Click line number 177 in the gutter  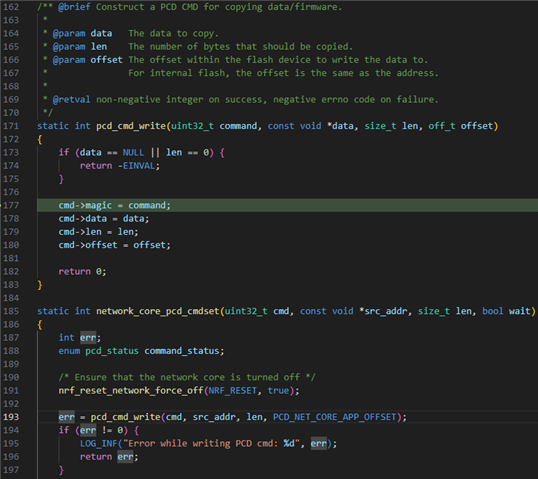11,206
